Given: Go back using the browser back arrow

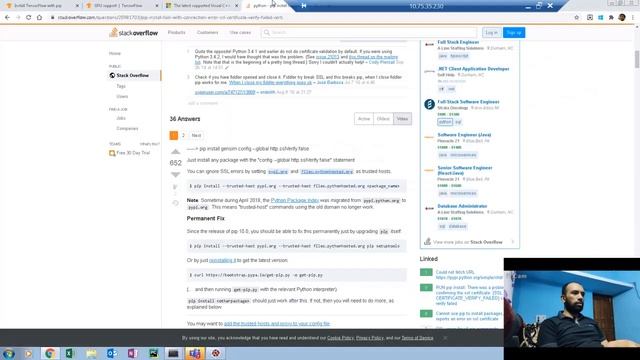Looking at the screenshot, I should (x=7, y=18).
